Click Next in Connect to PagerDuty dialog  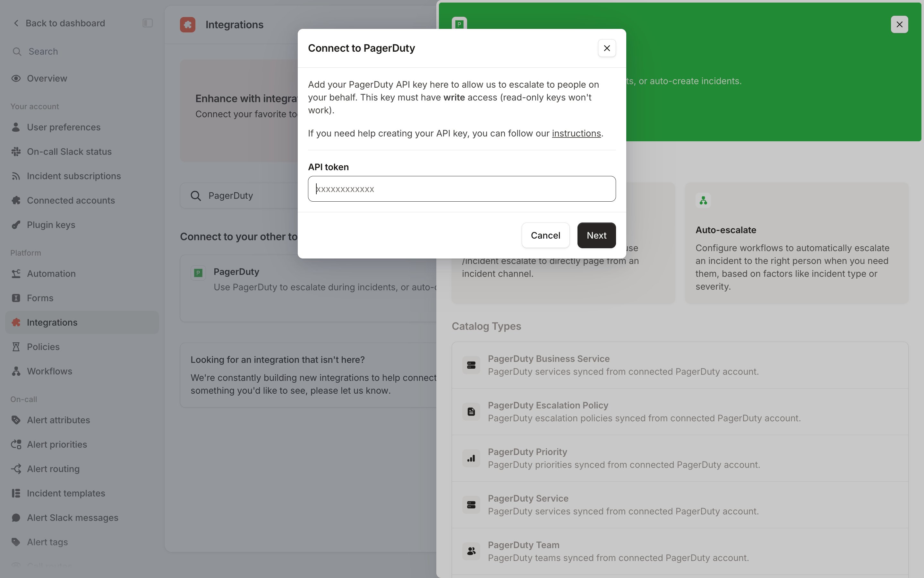[x=596, y=235]
